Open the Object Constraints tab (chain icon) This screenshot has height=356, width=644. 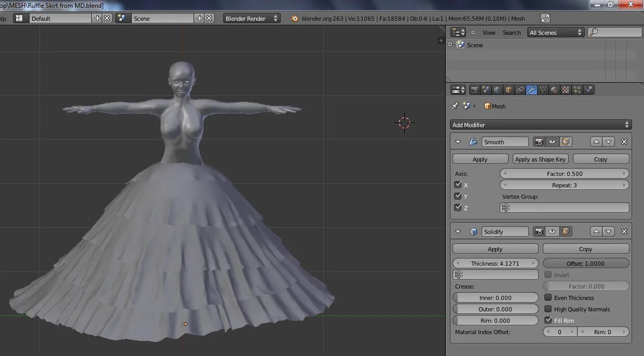coord(520,90)
